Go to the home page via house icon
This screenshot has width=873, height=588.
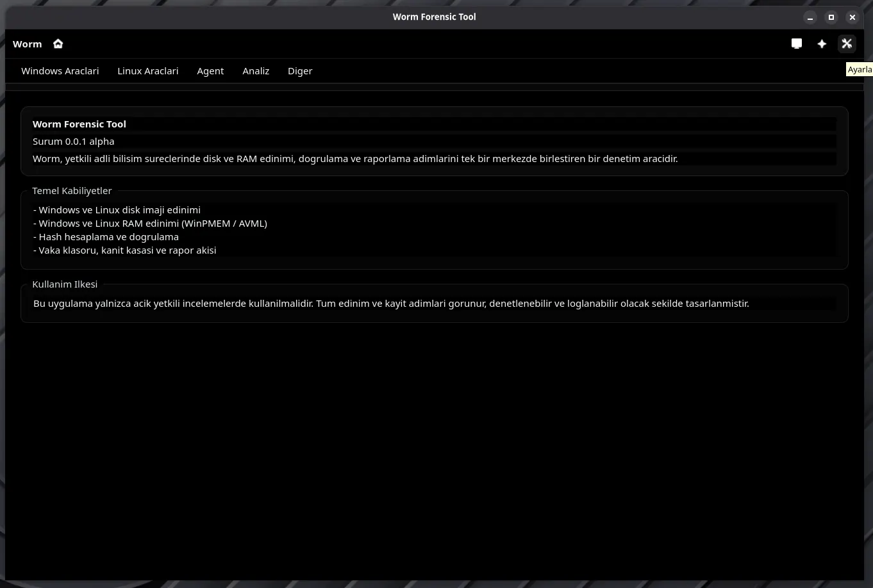58,44
